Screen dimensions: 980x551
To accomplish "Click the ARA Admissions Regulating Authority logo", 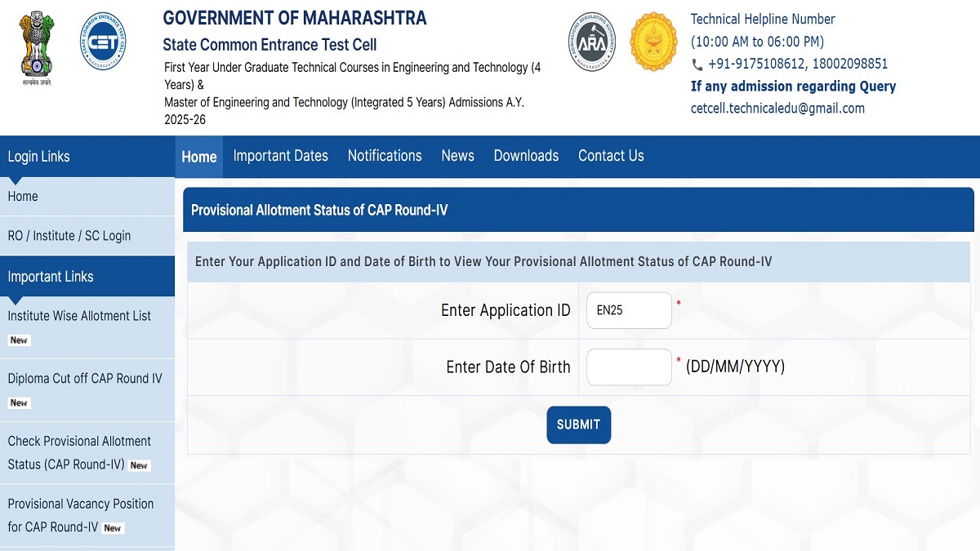I will [x=592, y=42].
